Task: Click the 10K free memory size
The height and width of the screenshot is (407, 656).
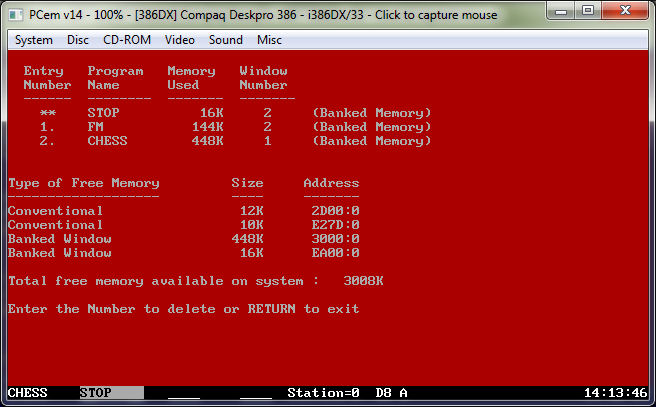Action: click(251, 225)
